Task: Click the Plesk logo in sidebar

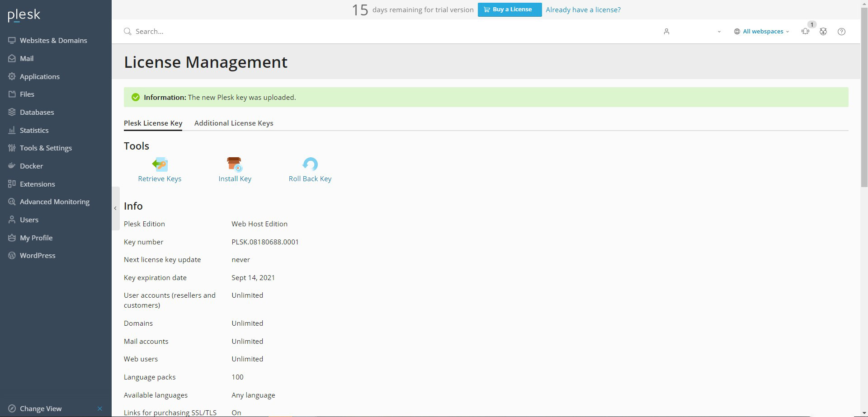Action: pyautogui.click(x=24, y=15)
